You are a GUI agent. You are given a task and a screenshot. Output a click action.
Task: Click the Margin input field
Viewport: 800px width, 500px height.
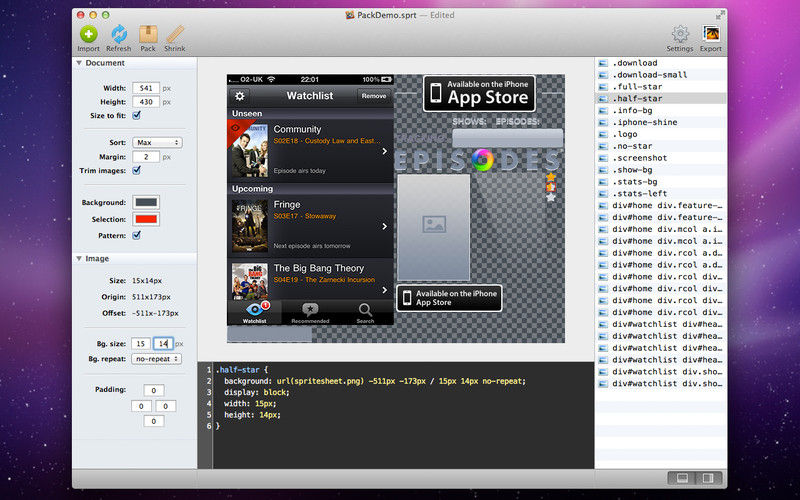[x=146, y=157]
